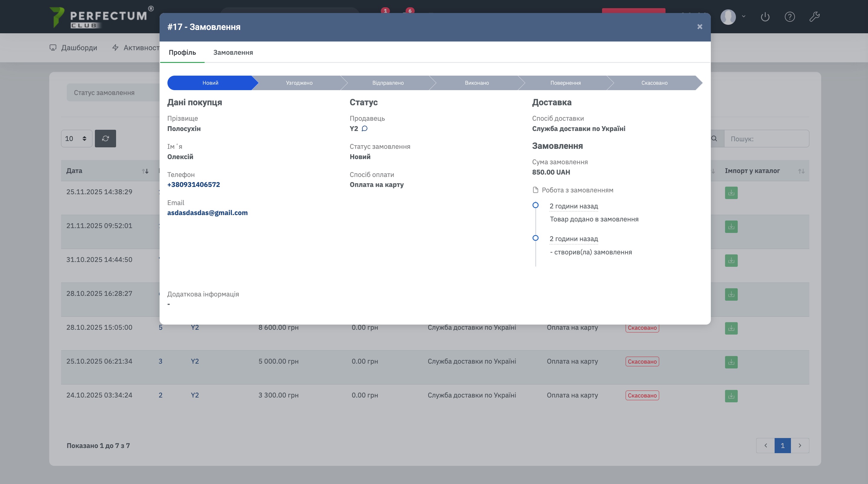This screenshot has width=868, height=484.
Task: Click import to catalog icon for 25.11.2025 order
Action: (x=731, y=193)
